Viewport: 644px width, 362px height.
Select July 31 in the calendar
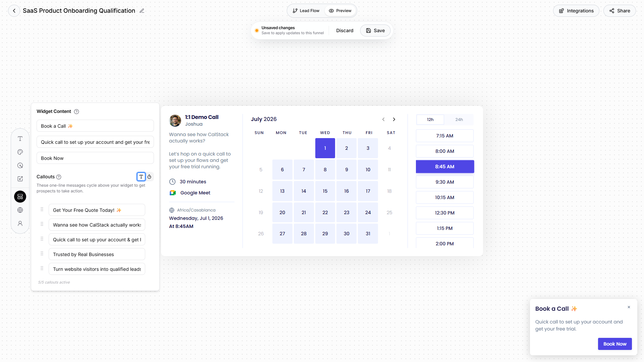(x=368, y=234)
